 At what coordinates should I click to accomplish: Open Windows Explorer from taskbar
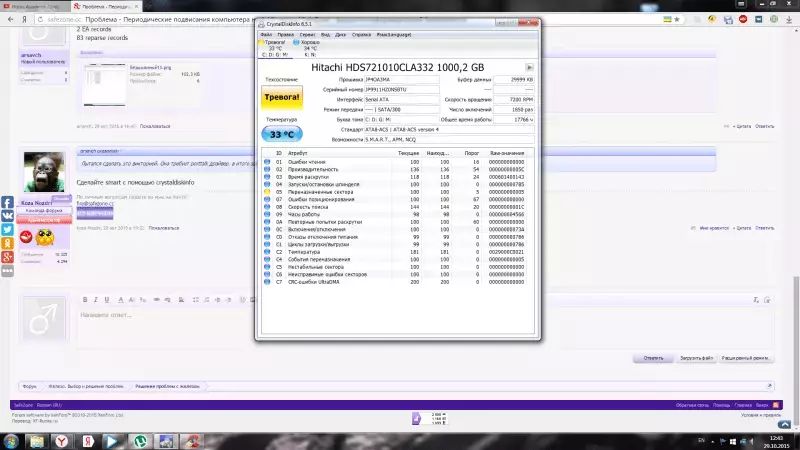tap(36, 441)
